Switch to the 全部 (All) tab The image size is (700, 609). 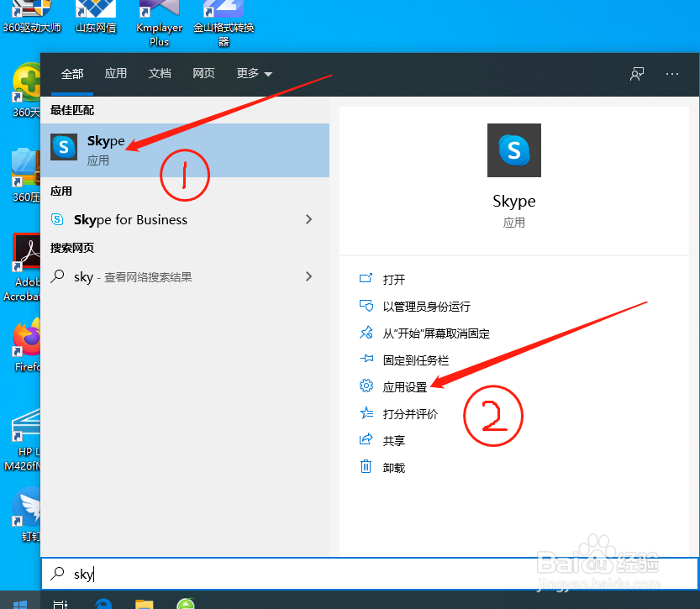(x=72, y=74)
